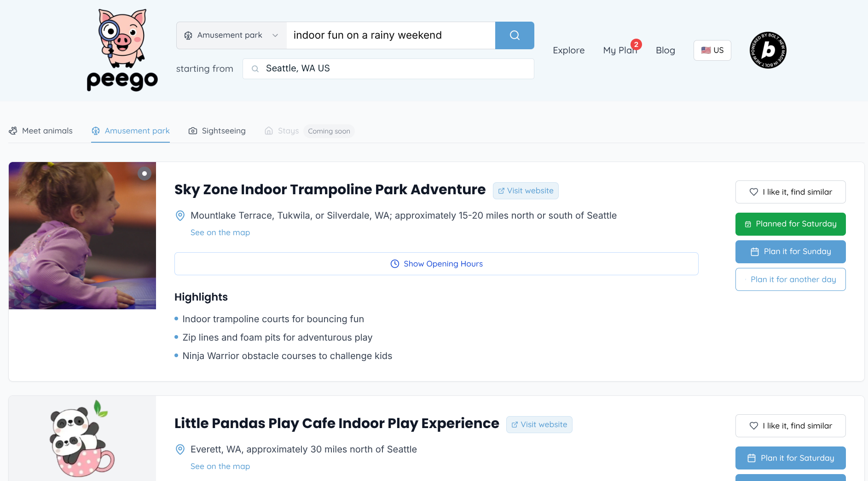See Sky Zone on the map
Screen dimensions: 868x481
tap(220, 232)
